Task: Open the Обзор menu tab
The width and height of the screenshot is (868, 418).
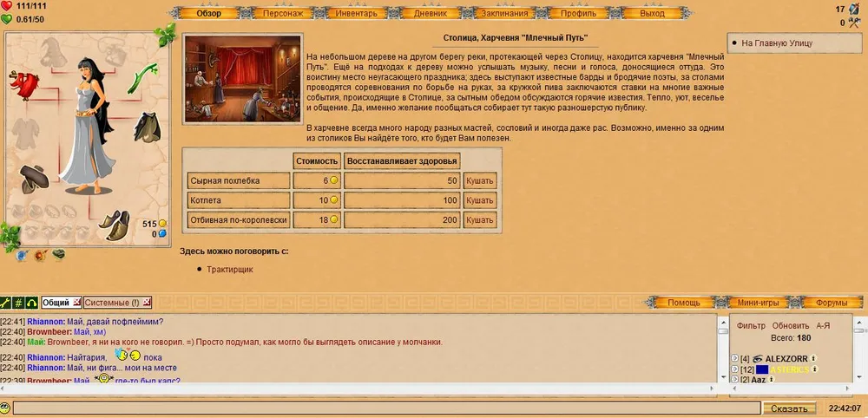Action: click(209, 13)
